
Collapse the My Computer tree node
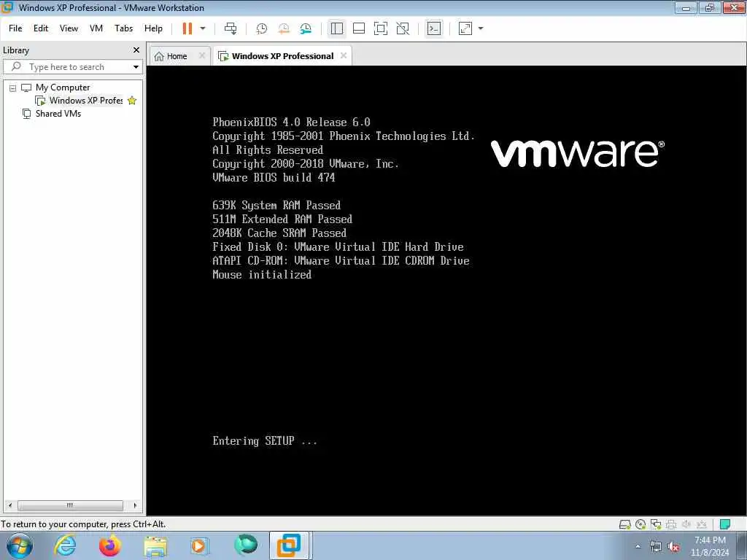click(13, 88)
